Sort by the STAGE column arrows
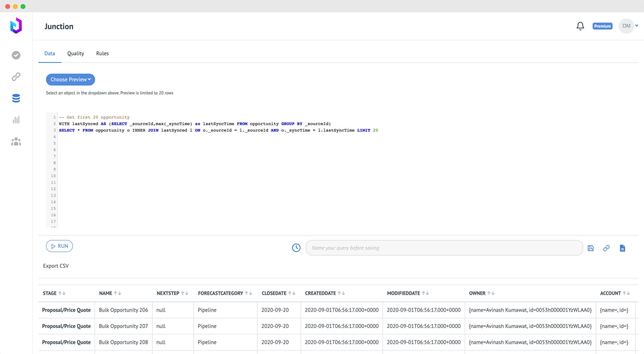Image resolution: width=644 pixels, height=354 pixels. click(62, 293)
